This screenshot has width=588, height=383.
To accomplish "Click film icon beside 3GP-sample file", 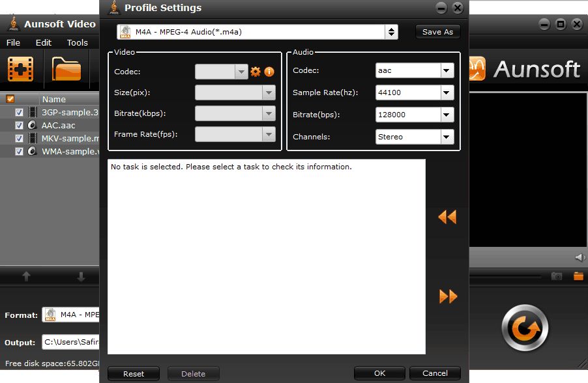I will (33, 112).
